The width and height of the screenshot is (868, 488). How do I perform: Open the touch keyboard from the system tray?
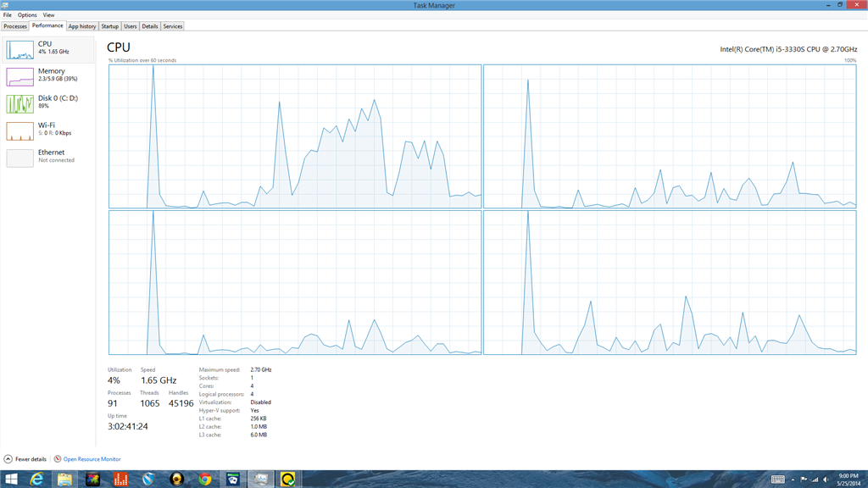pyautogui.click(x=778, y=479)
